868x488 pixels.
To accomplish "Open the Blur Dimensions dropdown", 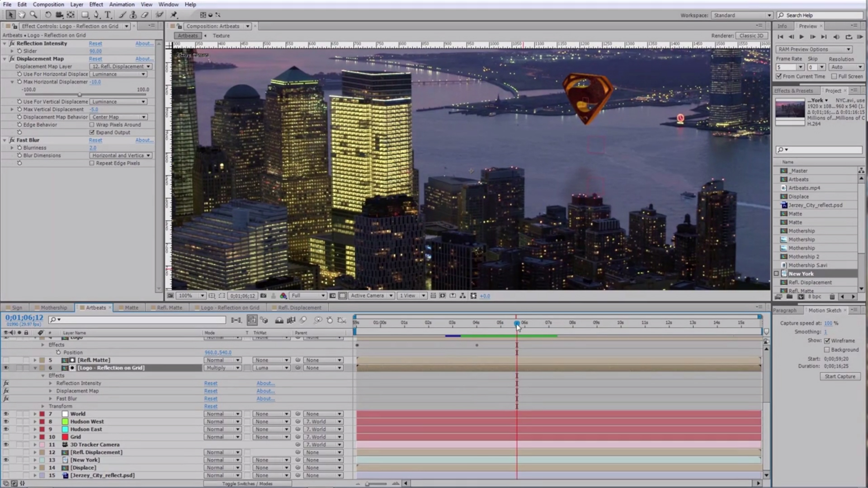I will pos(121,155).
